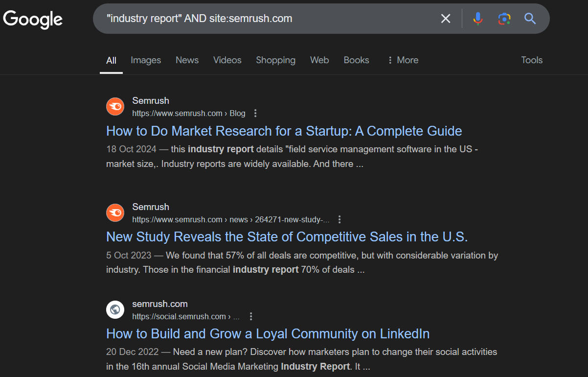Expand the More search filters menu
The width and height of the screenshot is (588, 377).
[x=403, y=60]
